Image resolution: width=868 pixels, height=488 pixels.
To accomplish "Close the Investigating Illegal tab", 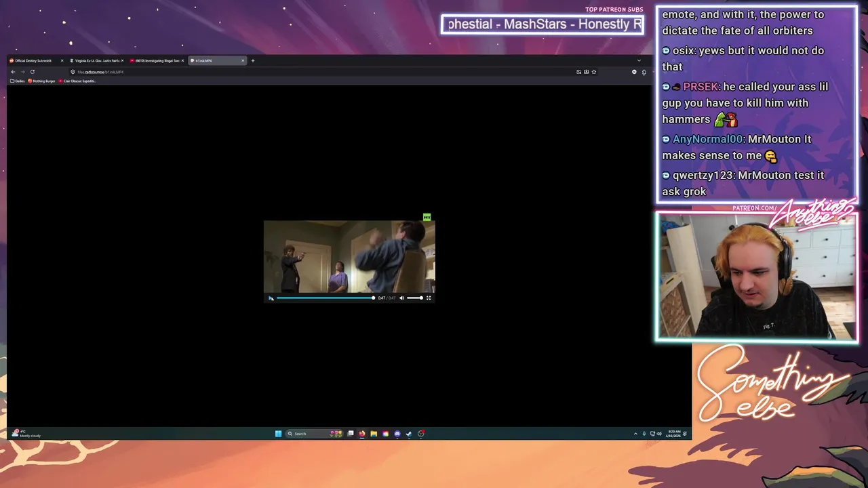I will pyautogui.click(x=182, y=60).
